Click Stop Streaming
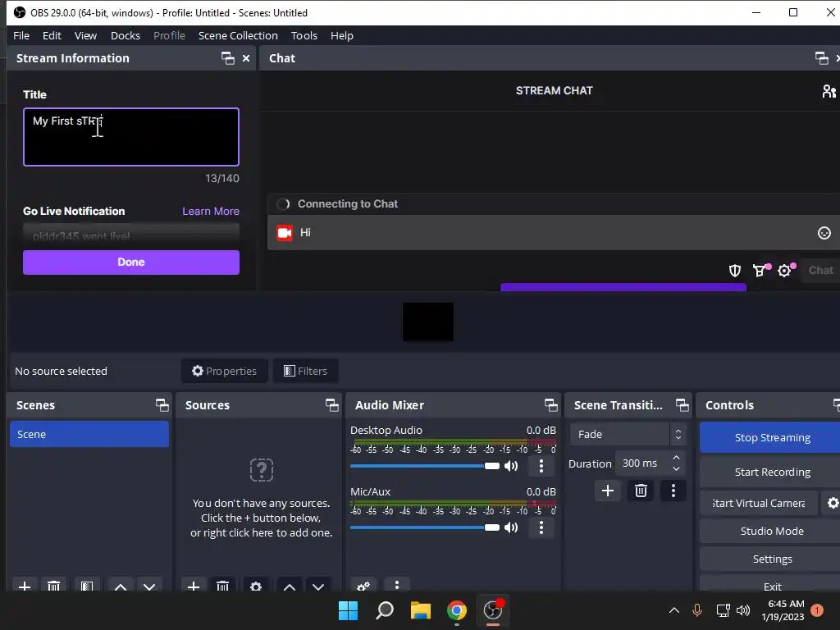 [x=771, y=437]
